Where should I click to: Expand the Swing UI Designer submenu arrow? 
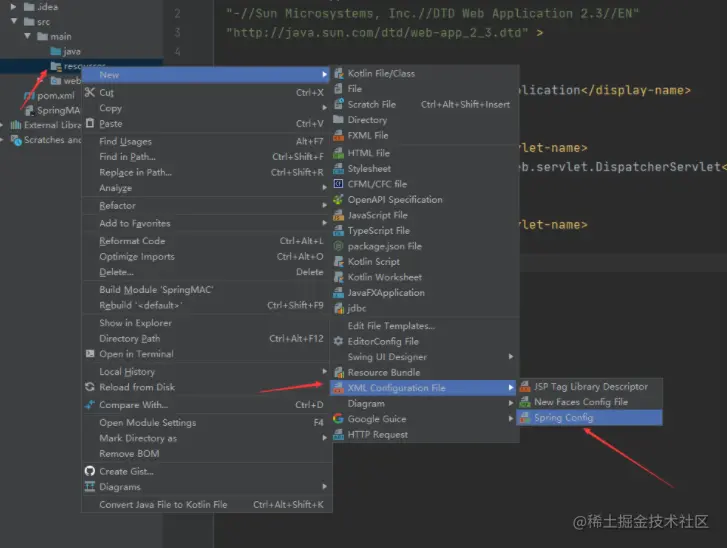click(511, 357)
